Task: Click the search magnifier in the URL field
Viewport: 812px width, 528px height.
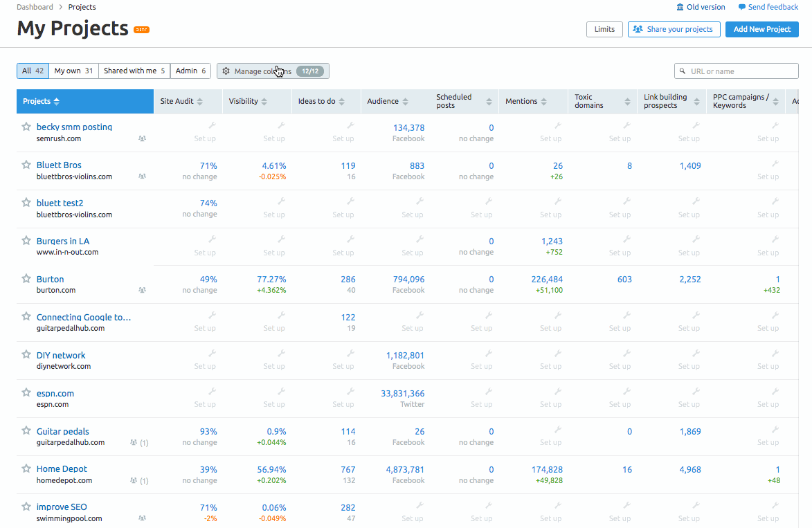Action: tap(682, 71)
